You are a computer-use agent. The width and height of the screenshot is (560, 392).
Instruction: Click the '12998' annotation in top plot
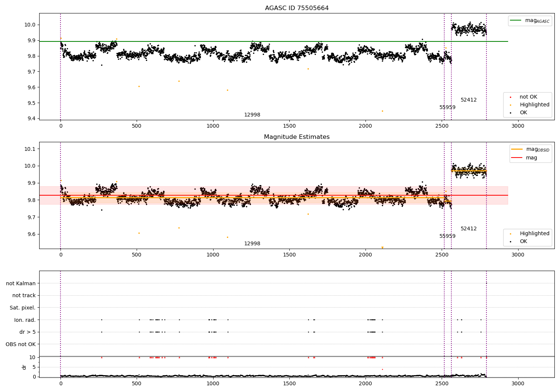[x=252, y=115]
